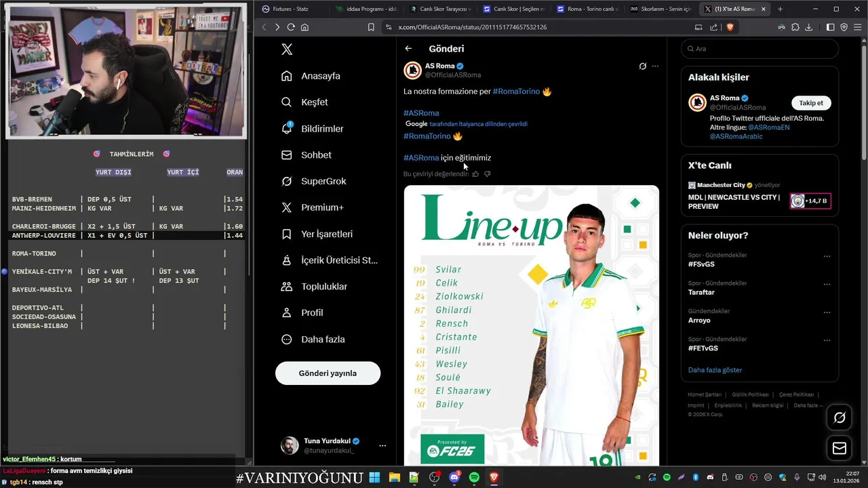Open the Line-up image

tap(532, 325)
